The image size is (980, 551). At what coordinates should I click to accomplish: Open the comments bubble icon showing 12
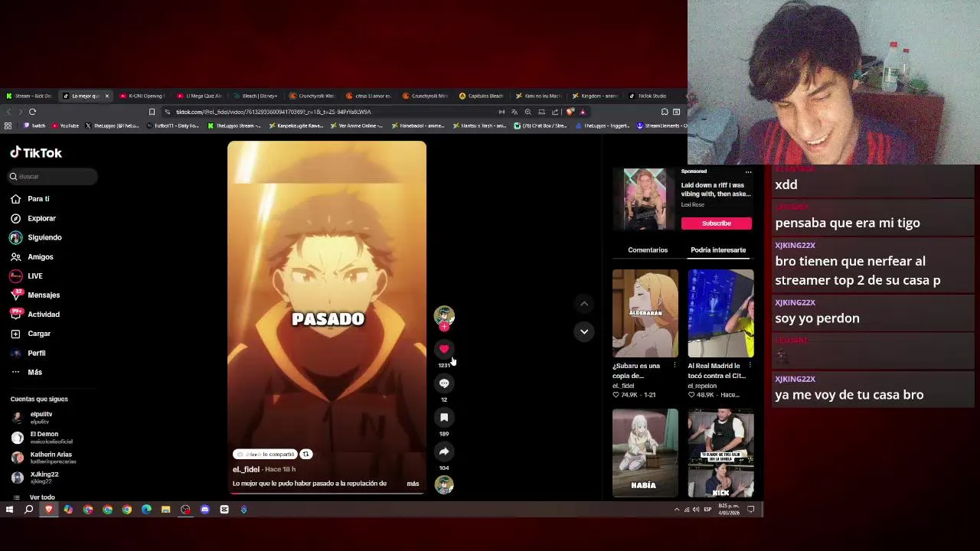click(x=444, y=383)
